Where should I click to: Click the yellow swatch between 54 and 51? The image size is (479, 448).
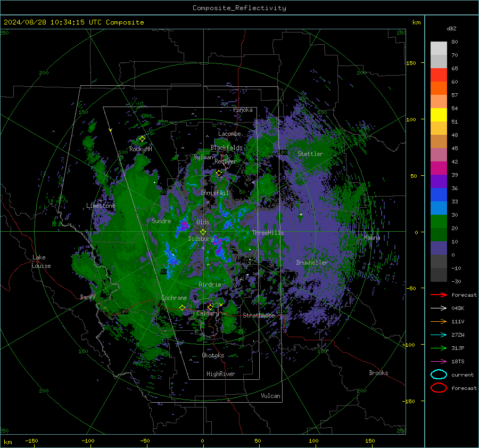439,115
